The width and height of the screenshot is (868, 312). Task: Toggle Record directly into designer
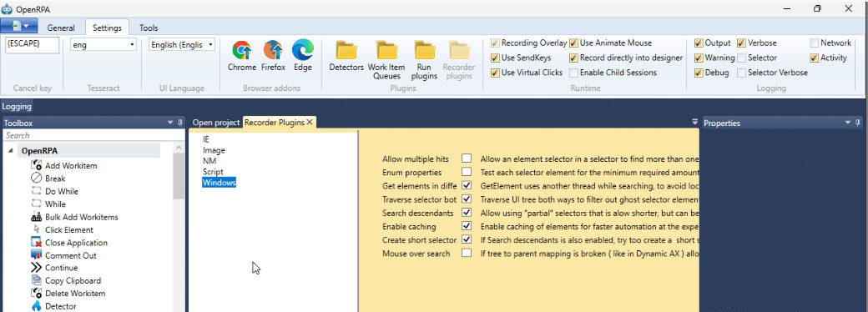(573, 58)
